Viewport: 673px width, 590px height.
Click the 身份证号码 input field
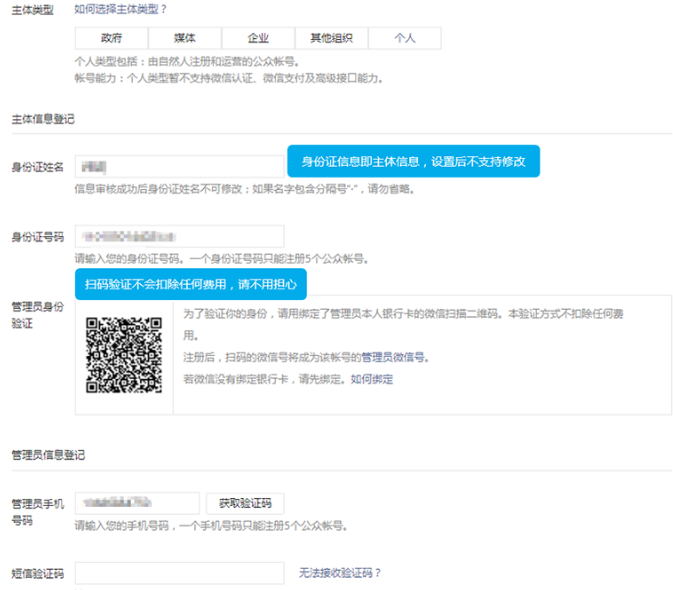180,236
